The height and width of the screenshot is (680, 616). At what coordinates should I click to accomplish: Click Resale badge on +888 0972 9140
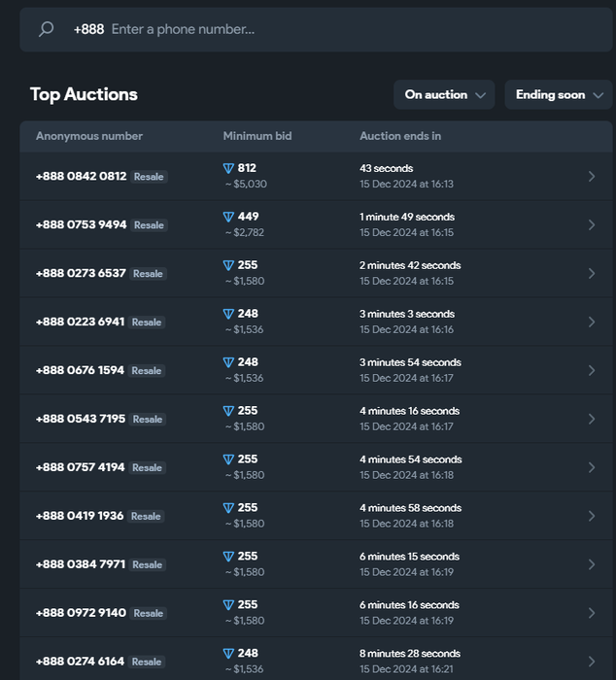coord(148,613)
